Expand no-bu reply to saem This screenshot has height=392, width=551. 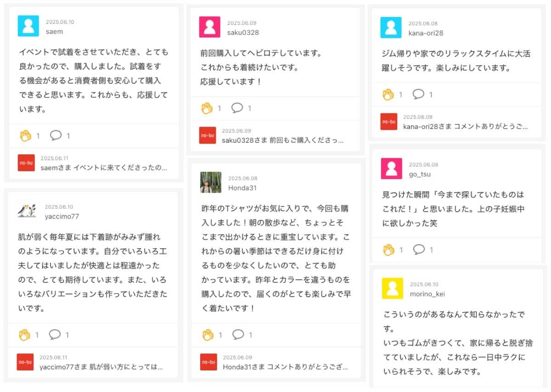point(104,168)
